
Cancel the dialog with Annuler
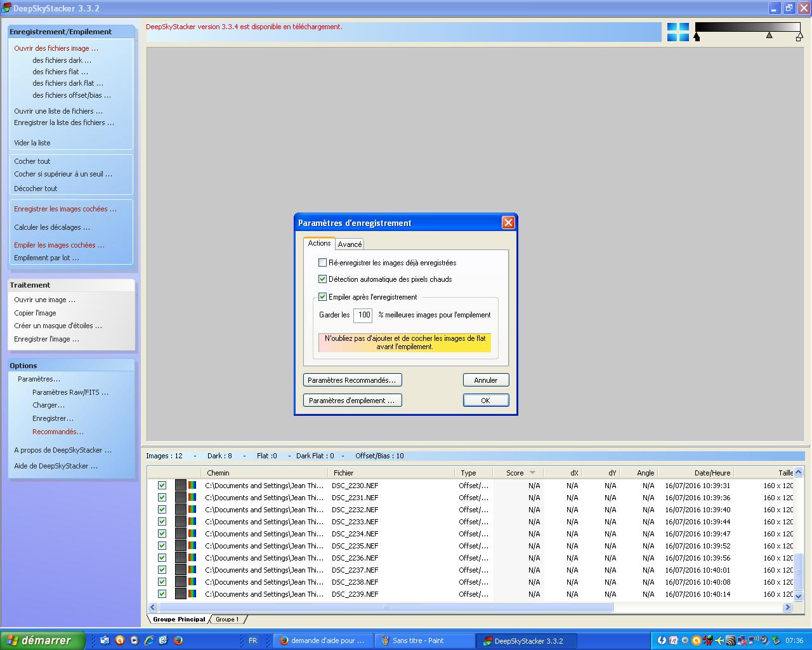486,380
